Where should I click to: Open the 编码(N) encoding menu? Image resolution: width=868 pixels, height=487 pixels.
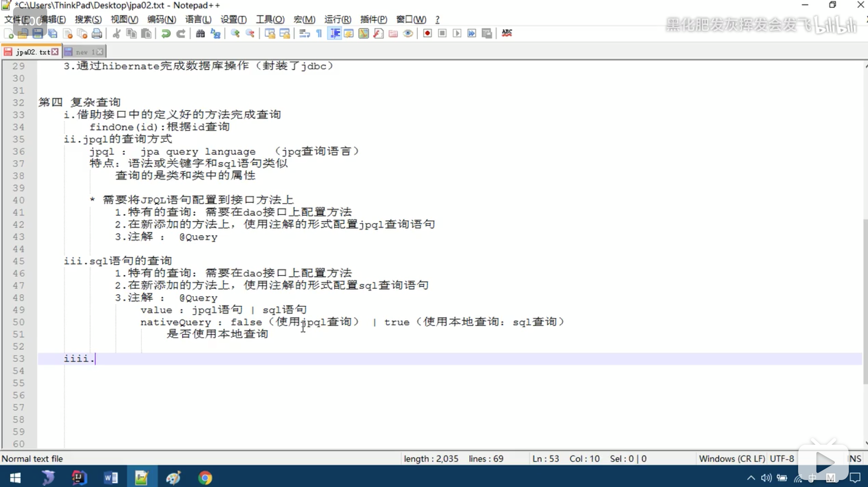(161, 20)
